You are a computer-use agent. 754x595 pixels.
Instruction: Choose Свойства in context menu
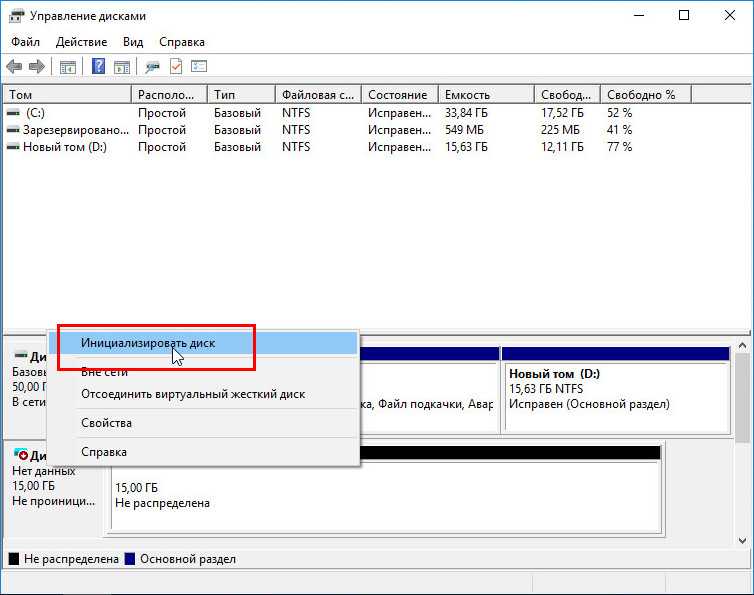pos(203,423)
